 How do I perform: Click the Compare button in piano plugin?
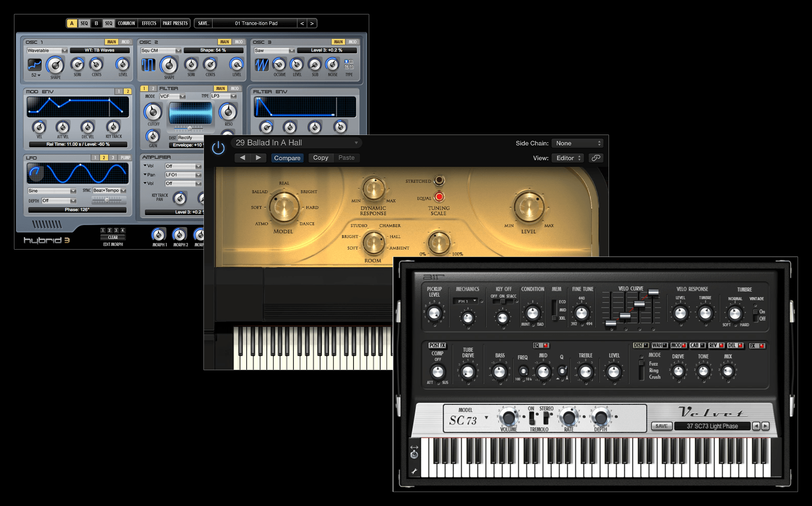coord(285,157)
